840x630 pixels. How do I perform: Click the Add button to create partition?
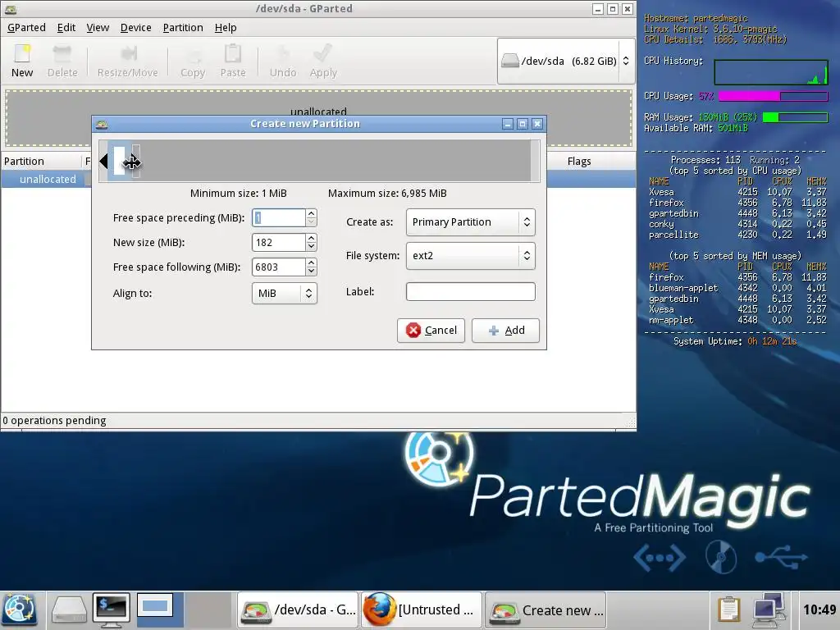pyautogui.click(x=505, y=330)
